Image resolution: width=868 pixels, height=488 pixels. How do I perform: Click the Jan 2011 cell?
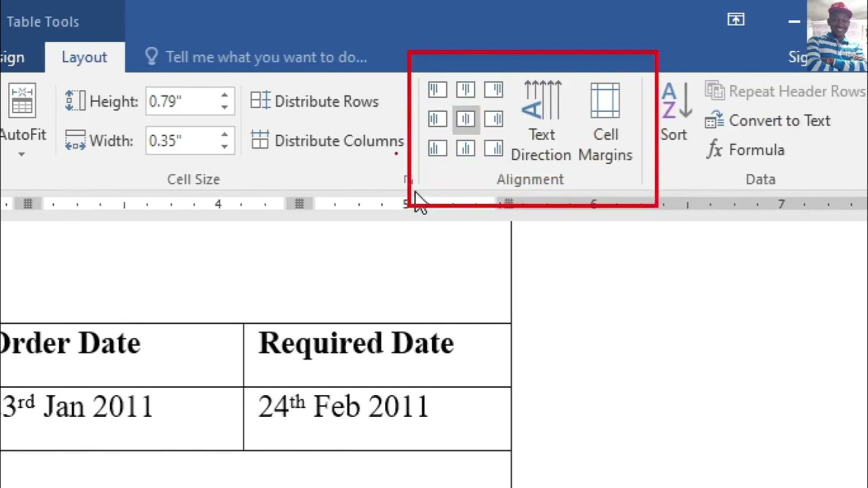[x=121, y=419]
